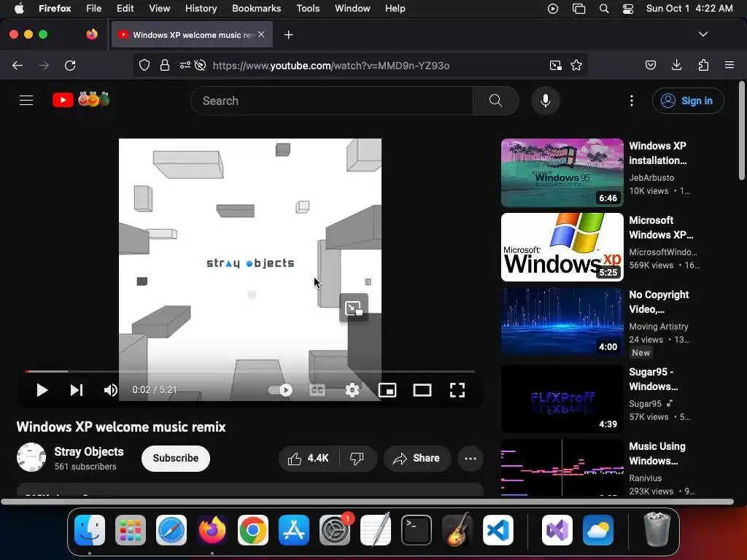
Task: Show Firefox downloads panel
Action: pyautogui.click(x=676, y=65)
